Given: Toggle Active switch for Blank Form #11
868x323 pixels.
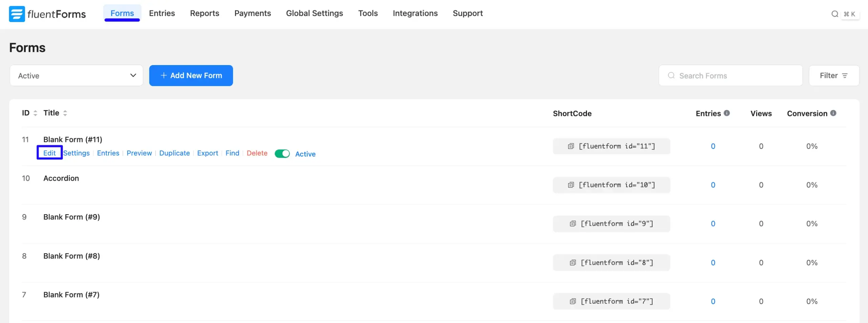Looking at the screenshot, I should [x=282, y=154].
